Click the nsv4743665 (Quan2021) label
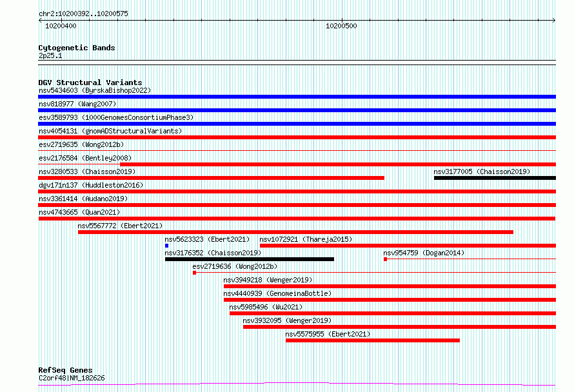Viewport: 574px width, 392px height. coord(79,212)
